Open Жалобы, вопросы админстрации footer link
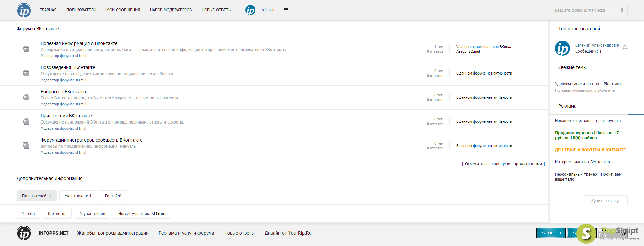The width and height of the screenshot is (644, 246). [x=113, y=233]
